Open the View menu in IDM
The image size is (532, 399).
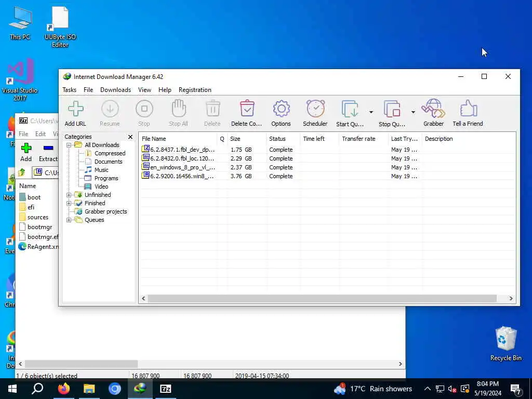(144, 90)
